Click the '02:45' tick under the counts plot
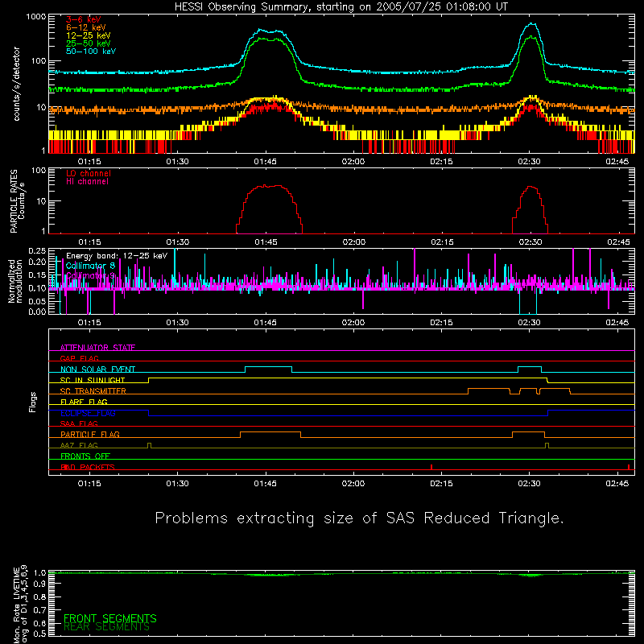Image resolution: width=644 pixels, height=644 pixels. tap(617, 162)
